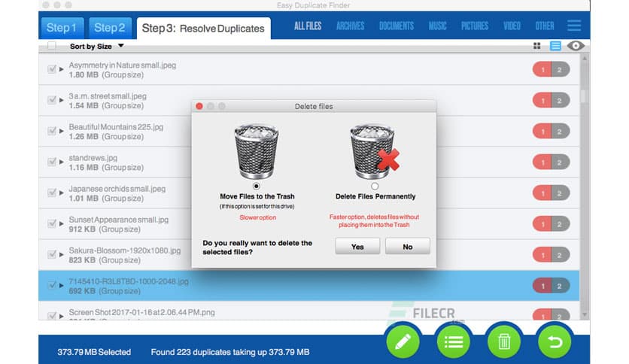This screenshot has height=364, width=629.
Task: Expand Asymmetry in Nature small.jpeg group
Action: click(62, 69)
